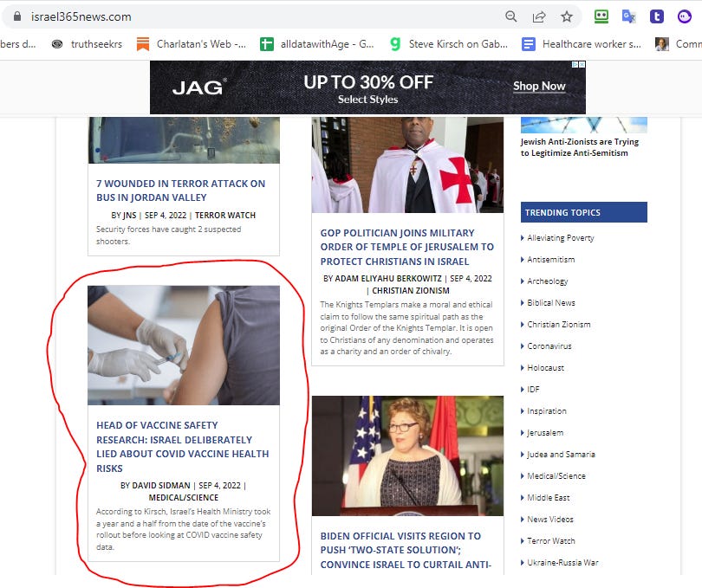Screen dimensions: 702x588
Task: Click the zoom magnifier icon in address bar
Action: click(510, 16)
